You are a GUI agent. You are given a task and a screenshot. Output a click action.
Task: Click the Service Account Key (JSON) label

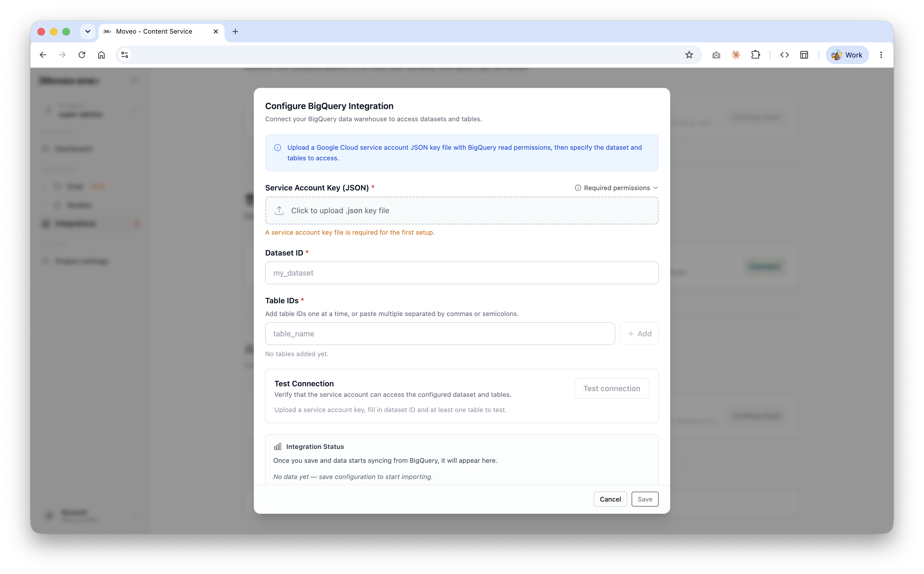(x=317, y=187)
